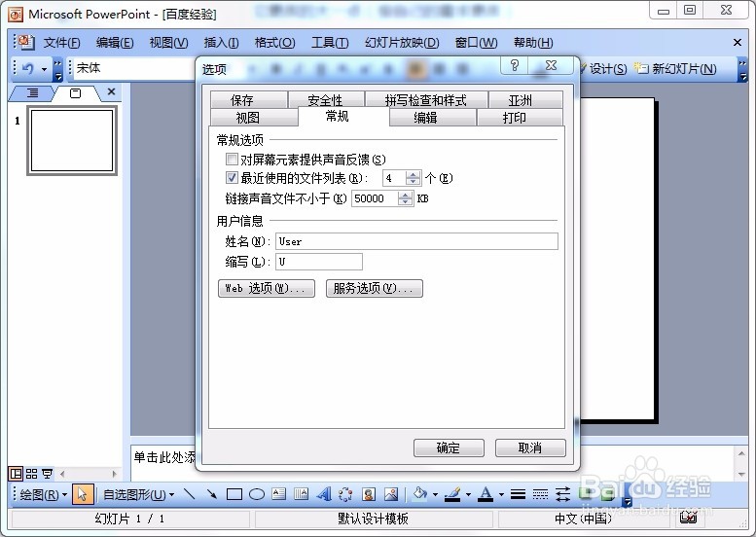This screenshot has width=756, height=537.
Task: Switch to Slide Sorter view
Action: click(31, 474)
